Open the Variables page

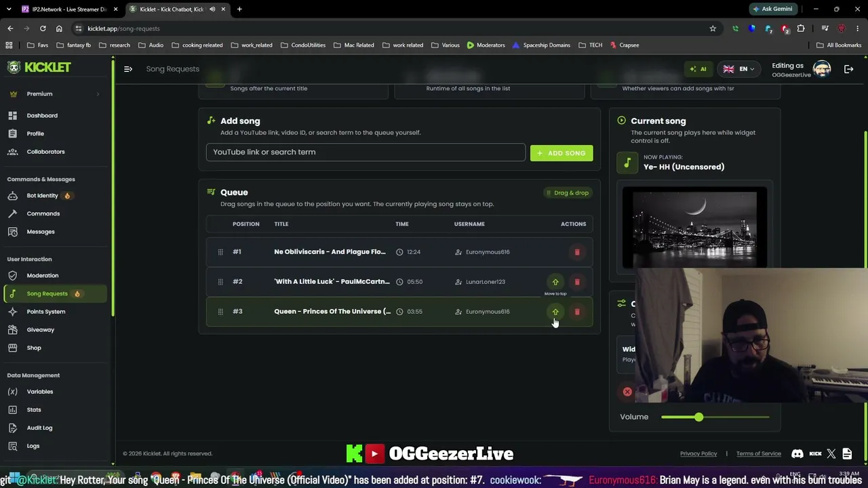coord(39,392)
